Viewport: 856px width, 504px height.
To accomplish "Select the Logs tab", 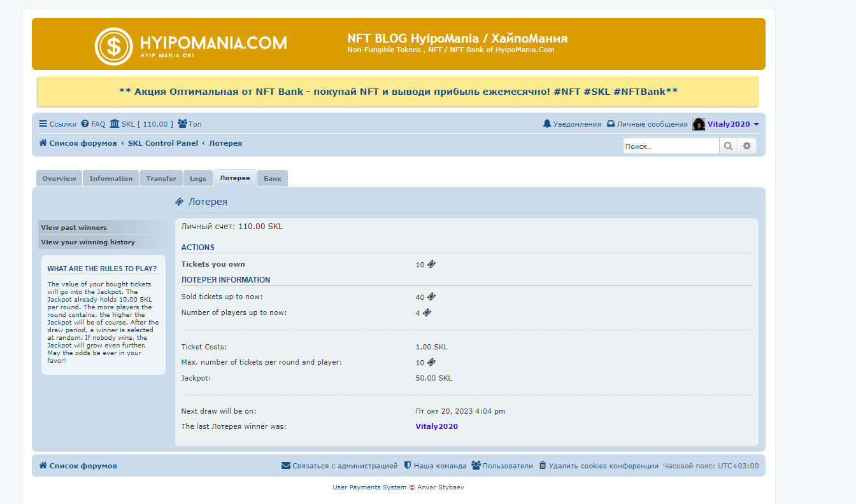I will coord(198,179).
